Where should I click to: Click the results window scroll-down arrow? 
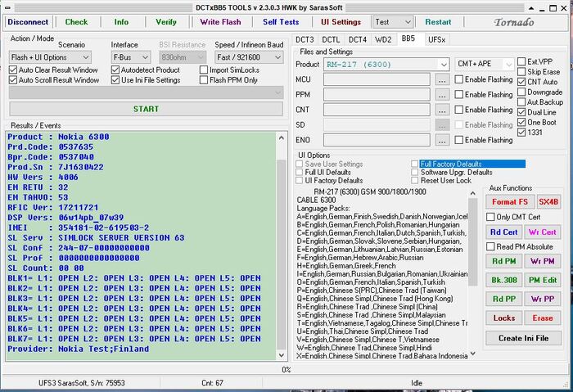[x=281, y=355]
